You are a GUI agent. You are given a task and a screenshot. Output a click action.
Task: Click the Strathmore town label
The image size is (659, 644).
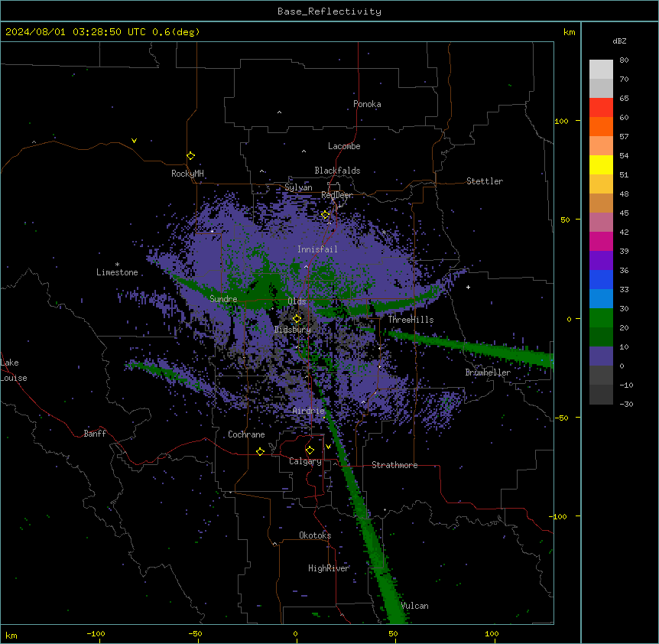coord(394,465)
